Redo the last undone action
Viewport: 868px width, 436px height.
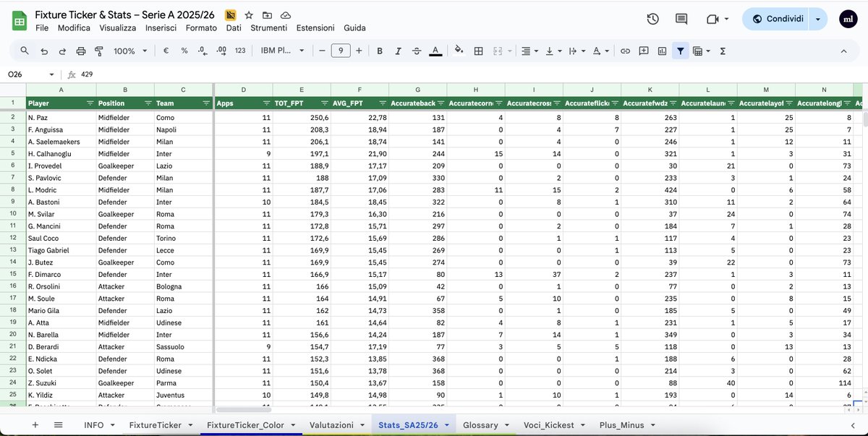pyautogui.click(x=62, y=51)
